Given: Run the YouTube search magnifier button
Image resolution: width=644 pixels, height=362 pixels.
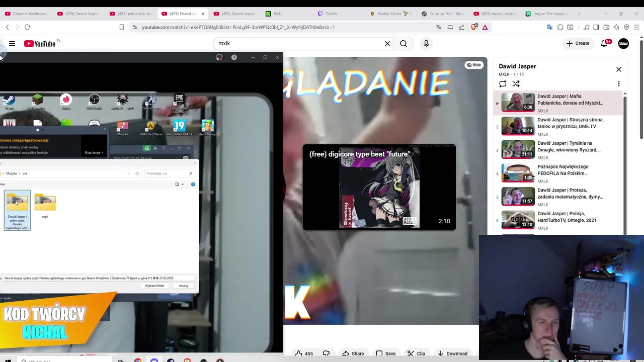Looking at the screenshot, I should point(404,44).
